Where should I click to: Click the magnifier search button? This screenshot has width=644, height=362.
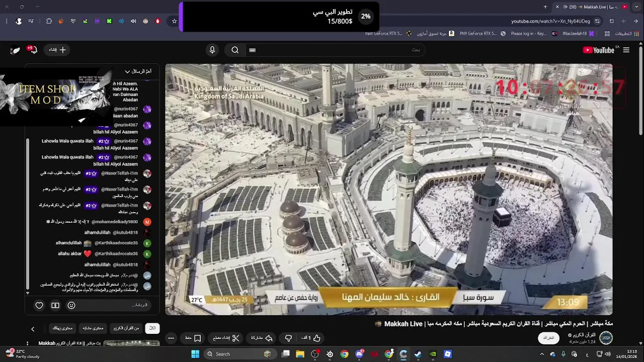(x=235, y=50)
